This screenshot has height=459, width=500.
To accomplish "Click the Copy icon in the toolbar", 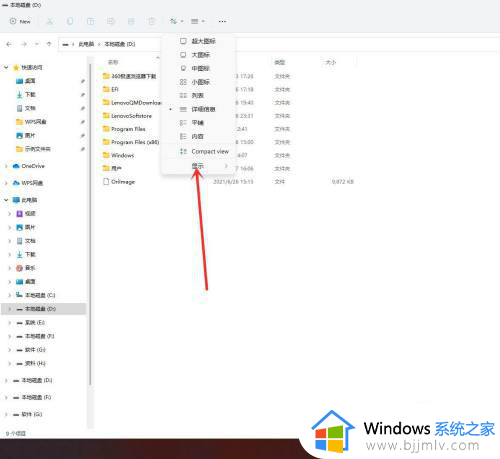I will [x=70, y=21].
